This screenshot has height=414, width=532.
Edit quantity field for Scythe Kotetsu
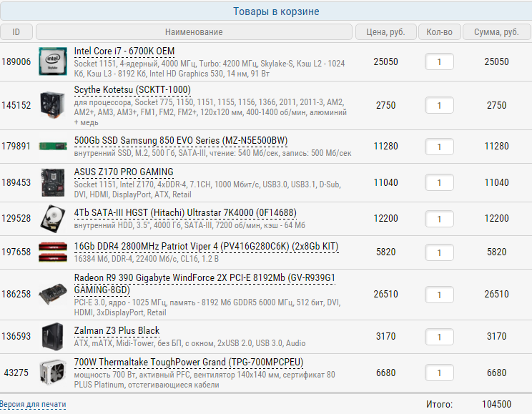point(439,105)
